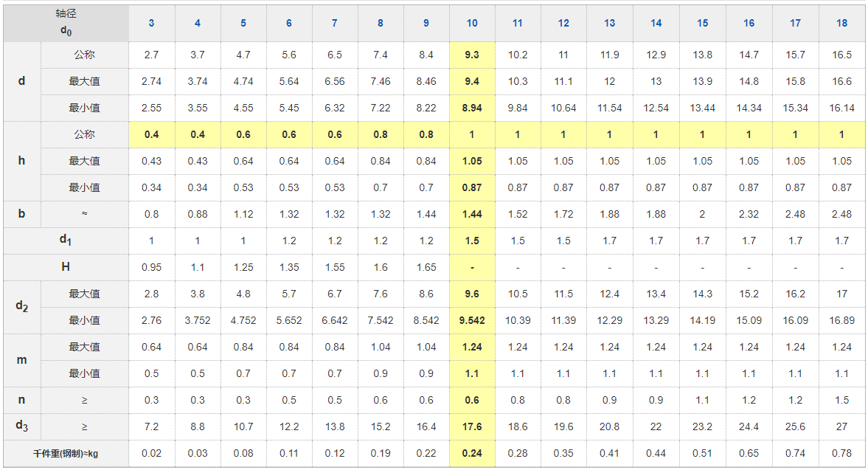Screen dimensions: 868x470
Task: Click the shaft diameter 3 column header
Action: 151,23
